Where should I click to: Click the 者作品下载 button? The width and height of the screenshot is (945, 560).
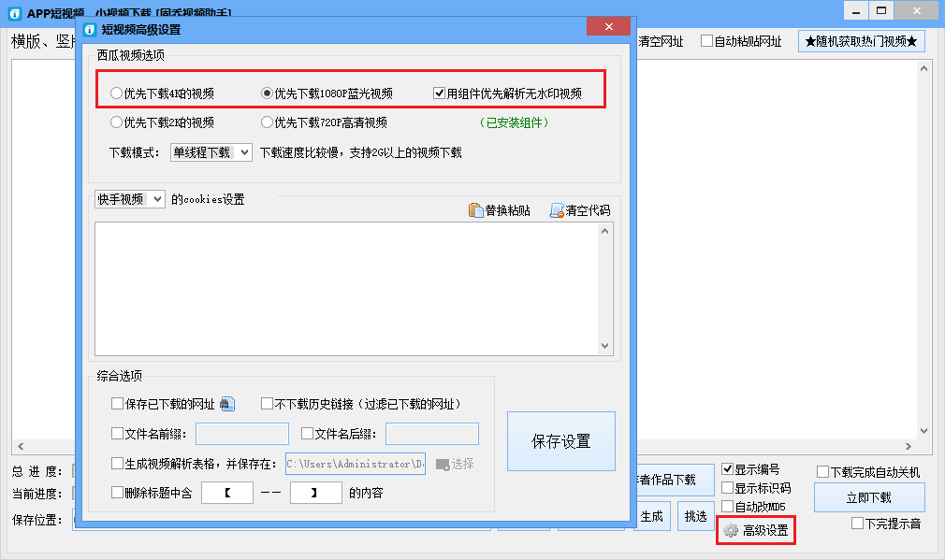pos(676,480)
